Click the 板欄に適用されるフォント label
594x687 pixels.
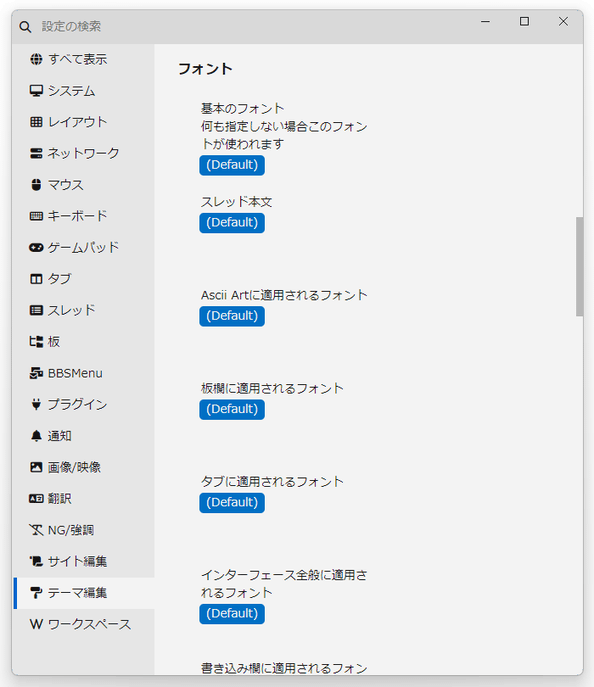[x=272, y=388]
